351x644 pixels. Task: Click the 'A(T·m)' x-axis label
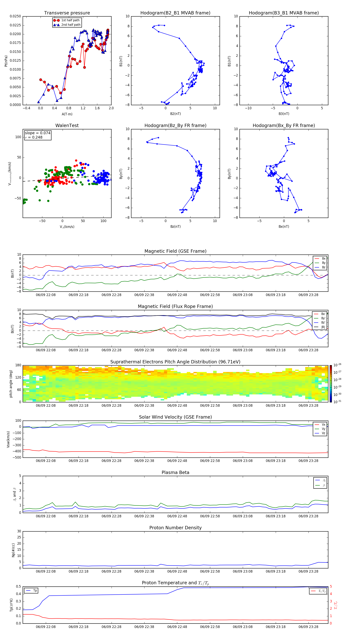[x=67, y=114]
